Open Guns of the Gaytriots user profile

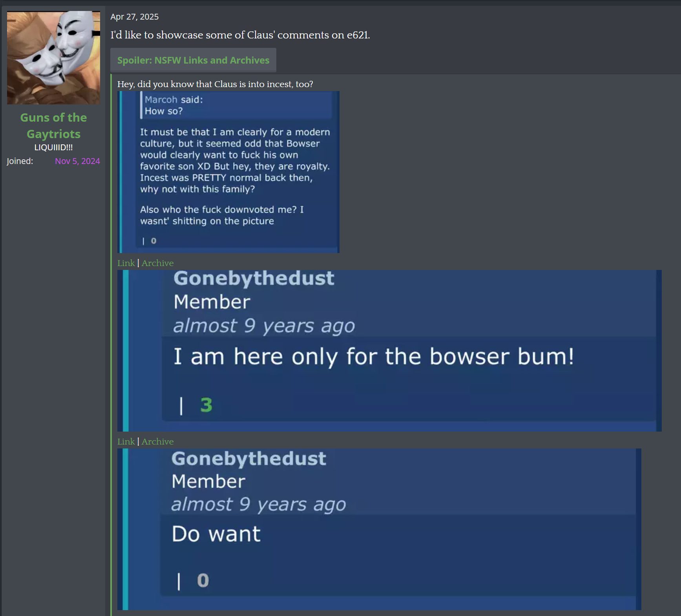pyautogui.click(x=53, y=126)
